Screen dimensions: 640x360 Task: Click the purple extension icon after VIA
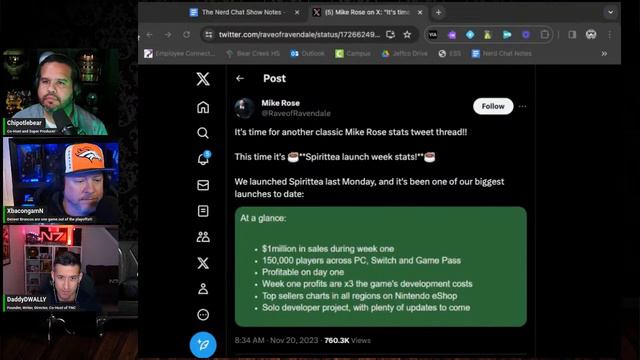click(452, 35)
